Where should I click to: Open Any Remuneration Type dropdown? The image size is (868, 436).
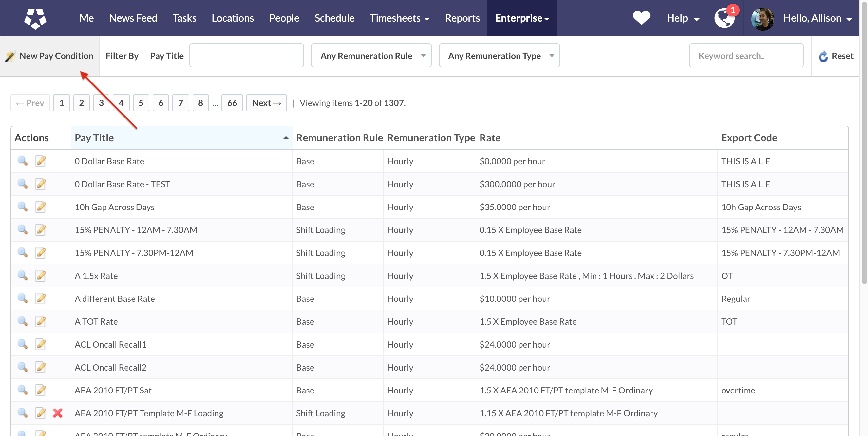tap(499, 56)
